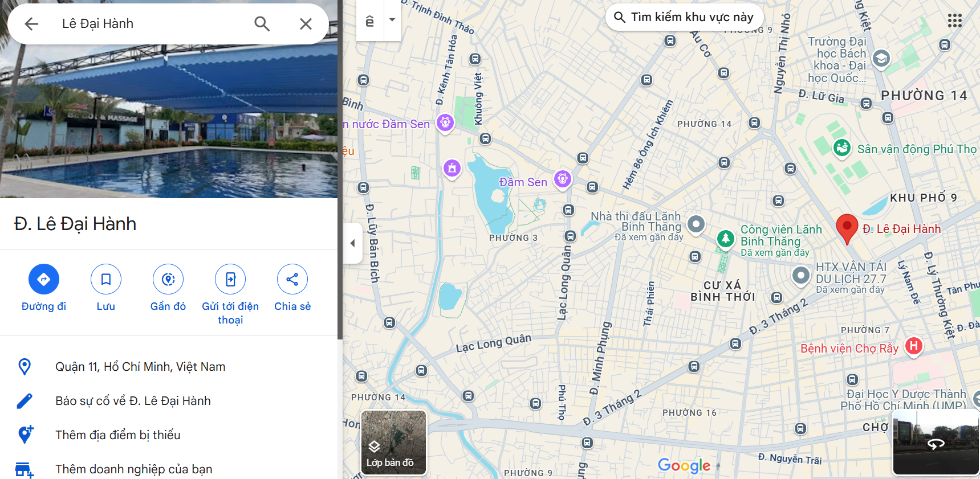Click the Lê Đại Hành search field
The image size is (980, 479).
point(151,23)
